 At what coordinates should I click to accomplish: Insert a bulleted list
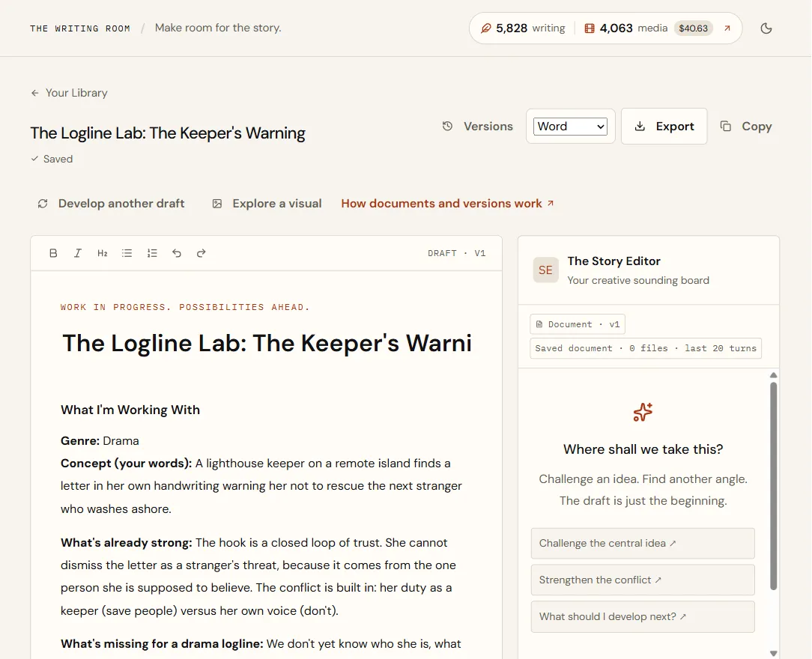[x=127, y=253]
